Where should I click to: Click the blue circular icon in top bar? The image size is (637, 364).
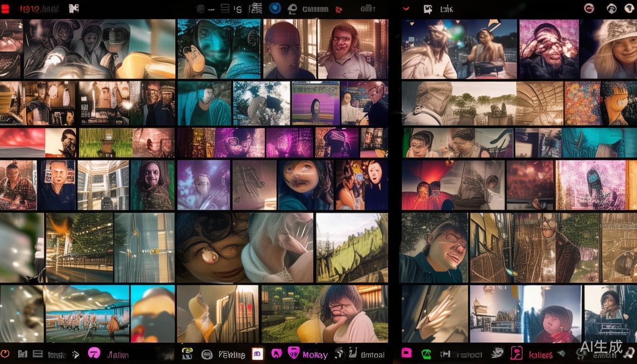[x=275, y=8]
